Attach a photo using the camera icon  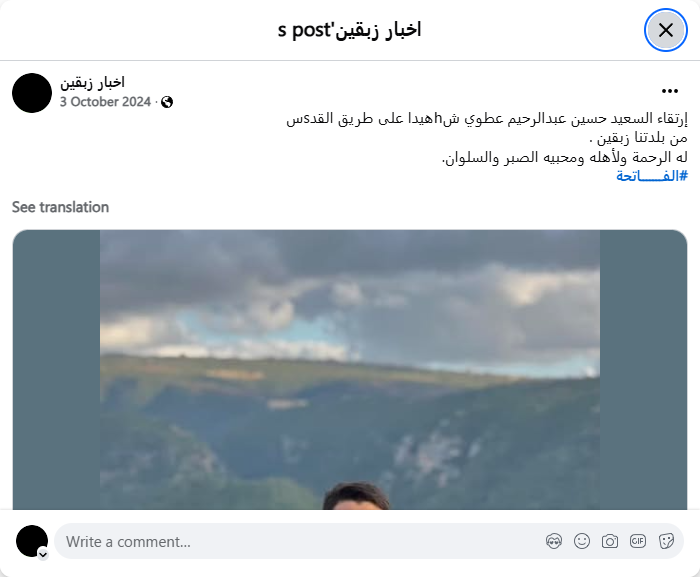pyautogui.click(x=610, y=541)
